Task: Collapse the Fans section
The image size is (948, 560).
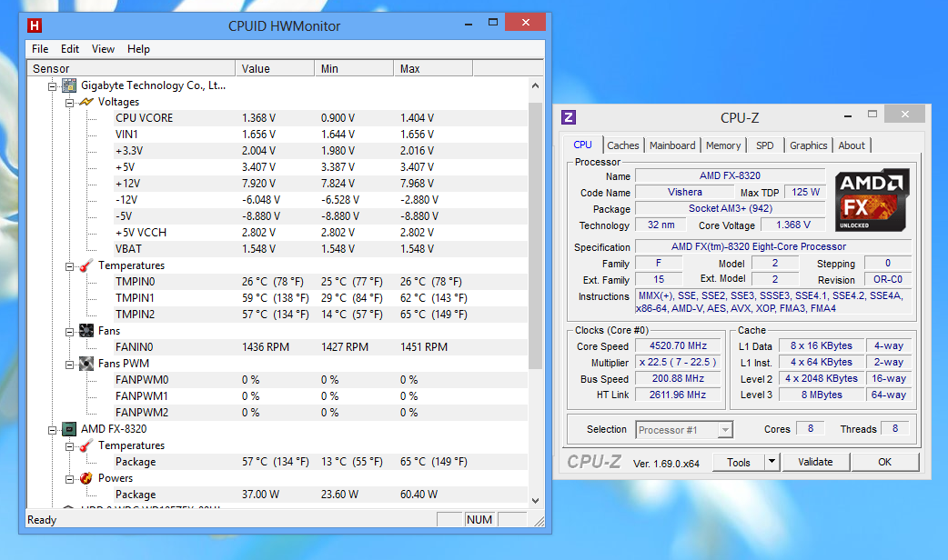Action: pyautogui.click(x=69, y=332)
